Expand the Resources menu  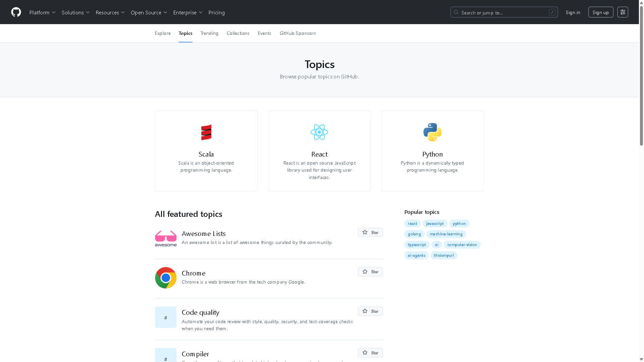point(110,12)
